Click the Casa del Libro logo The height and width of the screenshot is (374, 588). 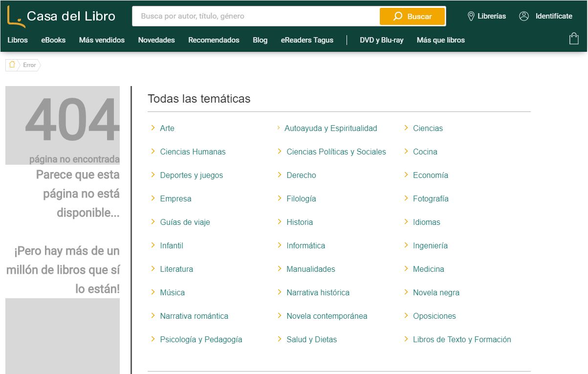(61, 17)
